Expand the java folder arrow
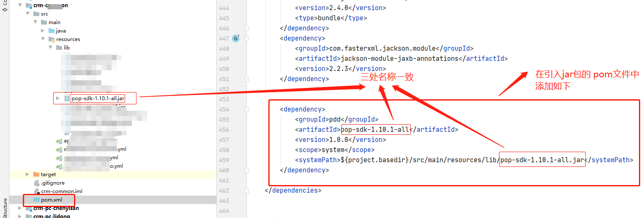 [x=43, y=31]
